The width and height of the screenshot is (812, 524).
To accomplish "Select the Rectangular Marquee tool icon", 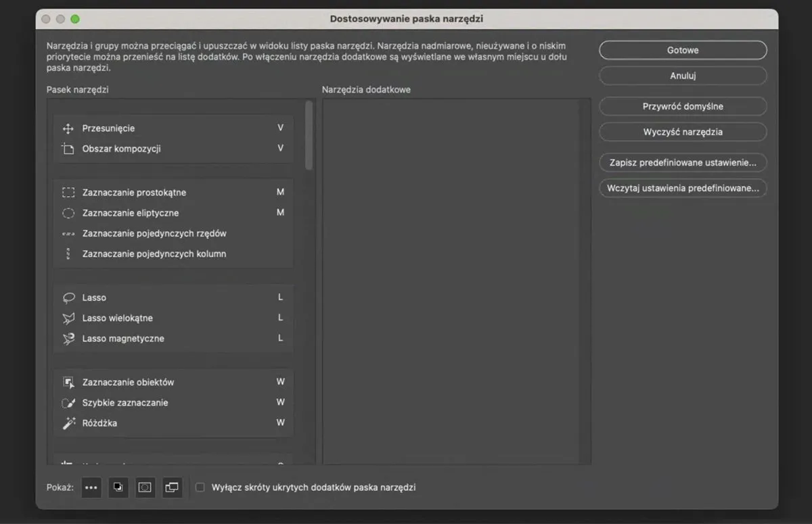I will [68, 192].
